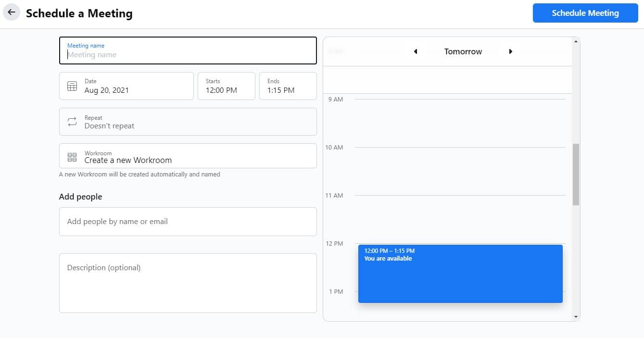
Task: Click the Tomorrow day label
Action: click(463, 51)
